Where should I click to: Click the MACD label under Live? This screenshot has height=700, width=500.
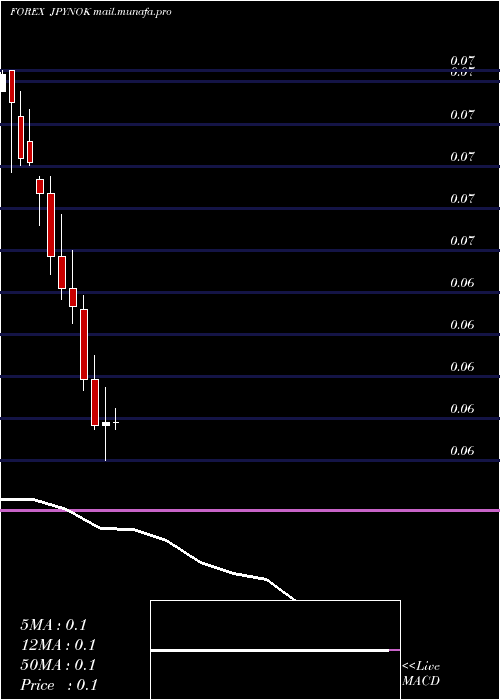coord(421,681)
